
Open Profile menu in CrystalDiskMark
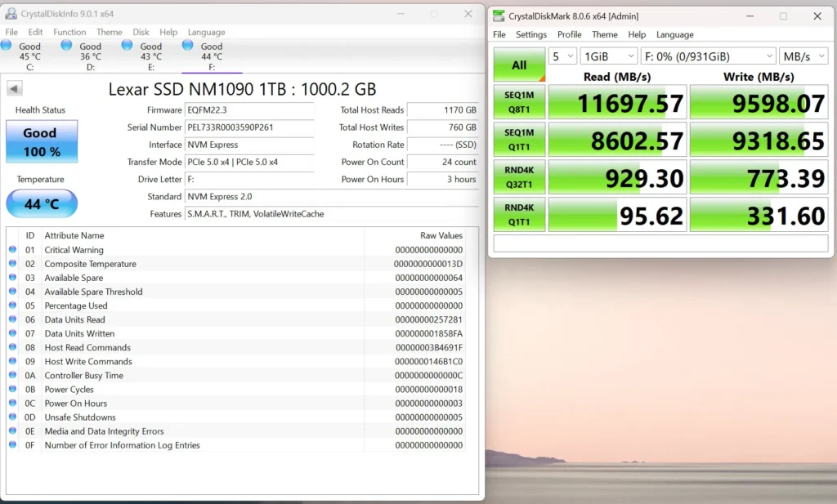(569, 34)
